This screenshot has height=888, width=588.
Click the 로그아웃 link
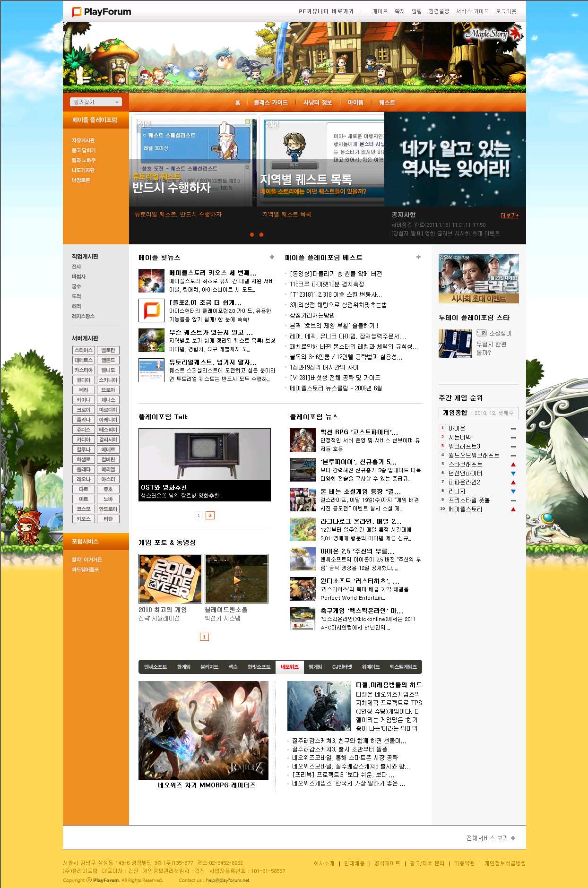[x=506, y=11]
